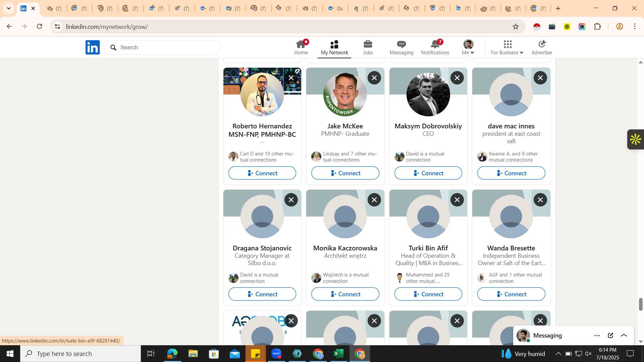Dismiss dave mac innes suggestion card

click(540, 78)
